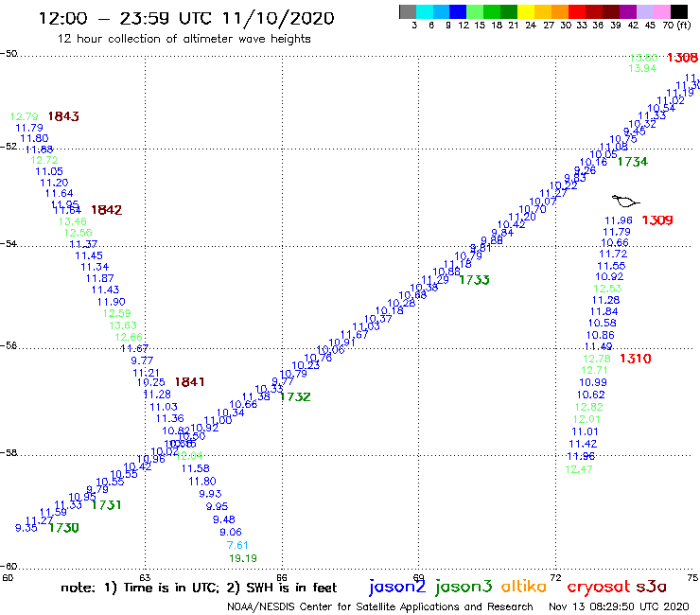Click the green time label 1730
The height and width of the screenshot is (615, 700).
point(63,528)
